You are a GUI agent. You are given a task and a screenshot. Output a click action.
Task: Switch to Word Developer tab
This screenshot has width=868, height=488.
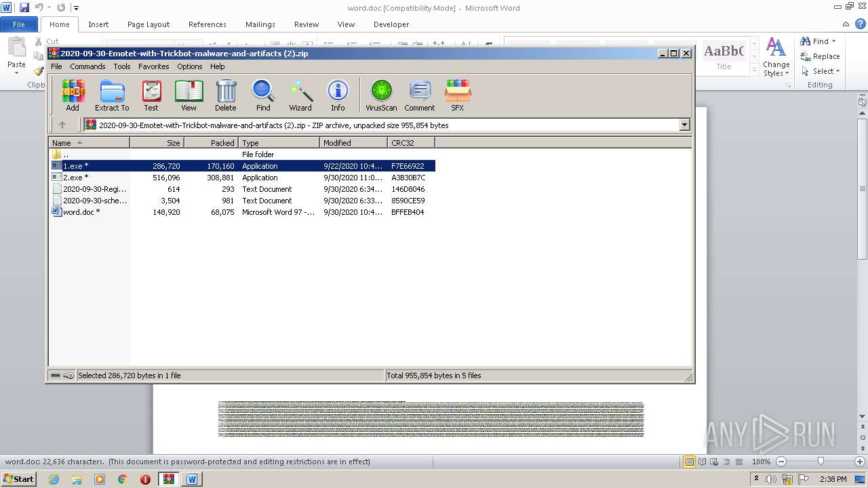391,24
